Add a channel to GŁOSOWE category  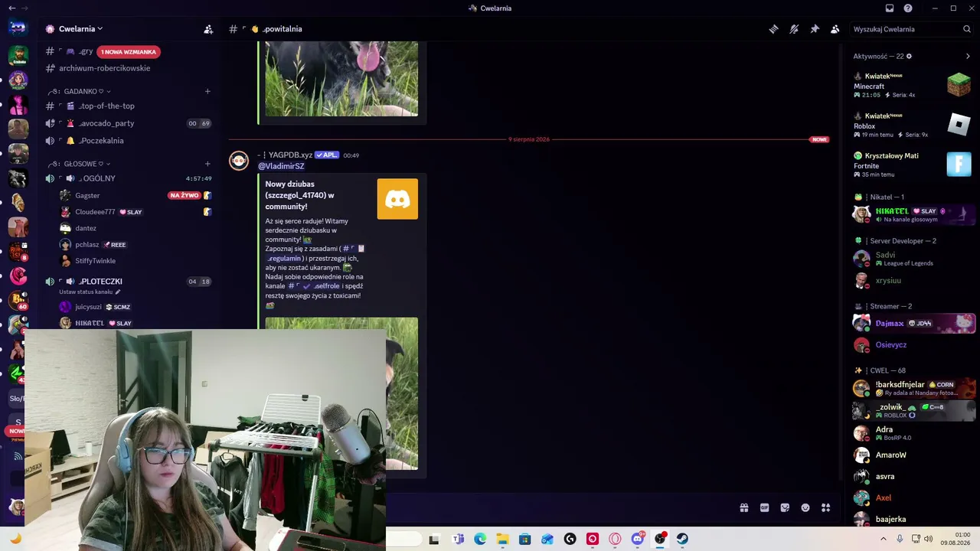[207, 164]
